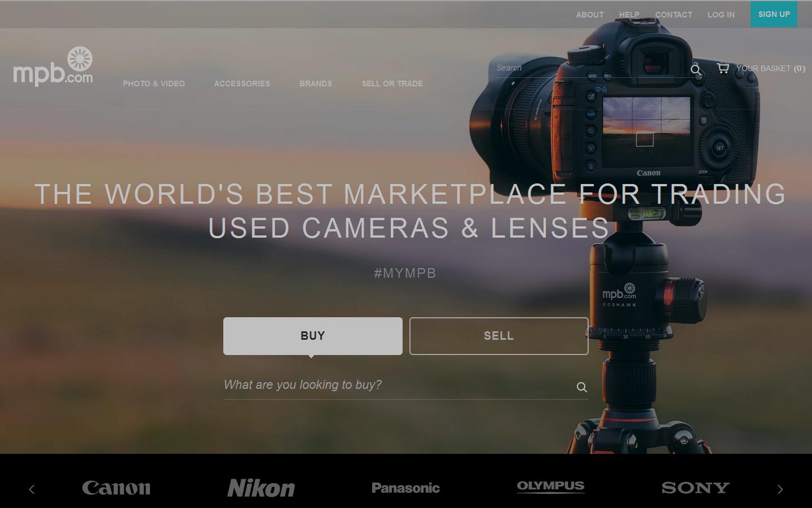This screenshot has width=812, height=508.
Task: Select the Canon brand logo
Action: 116,488
